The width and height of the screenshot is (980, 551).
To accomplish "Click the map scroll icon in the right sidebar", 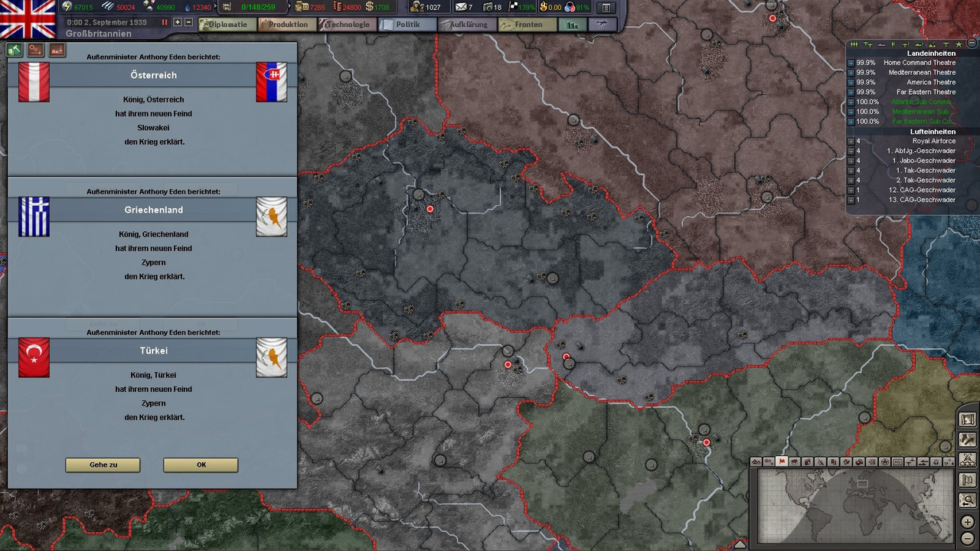I will click(x=968, y=419).
